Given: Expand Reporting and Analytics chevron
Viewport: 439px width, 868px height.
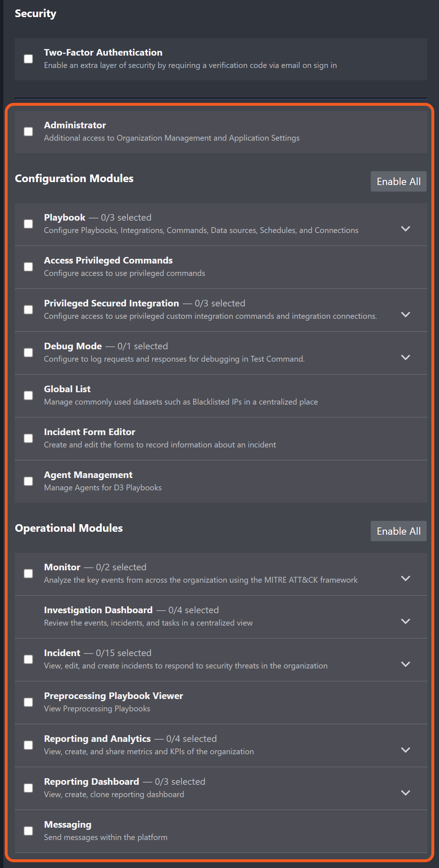Looking at the screenshot, I should [405, 750].
